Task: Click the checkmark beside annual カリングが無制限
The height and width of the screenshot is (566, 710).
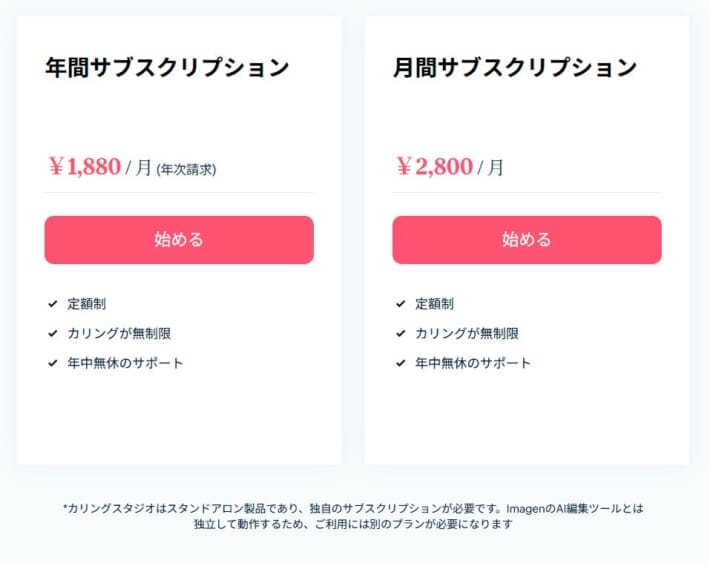Action: (x=53, y=334)
